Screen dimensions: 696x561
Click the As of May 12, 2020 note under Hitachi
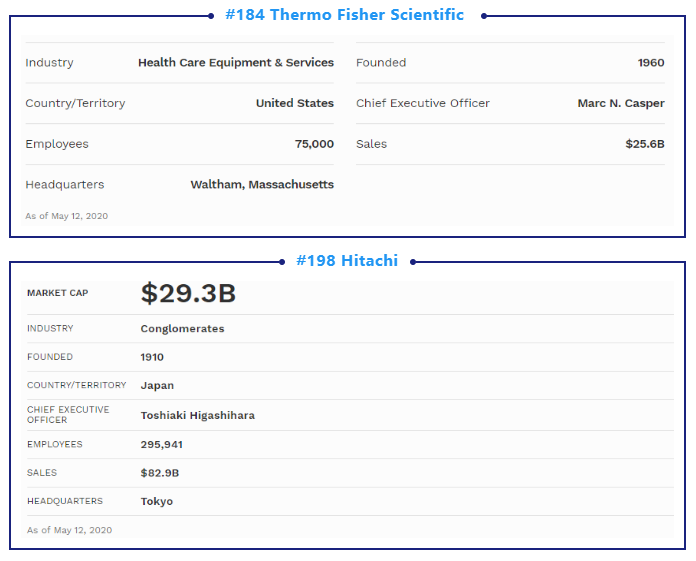pyautogui.click(x=69, y=530)
